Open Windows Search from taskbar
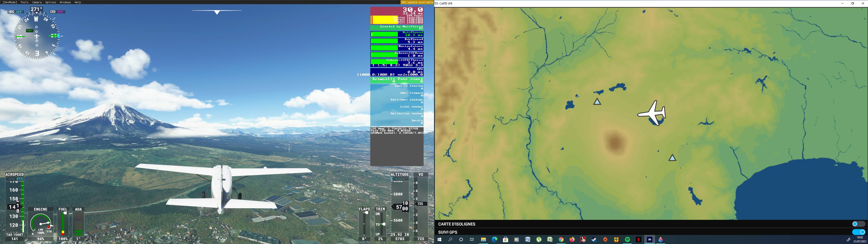 [x=450, y=240]
